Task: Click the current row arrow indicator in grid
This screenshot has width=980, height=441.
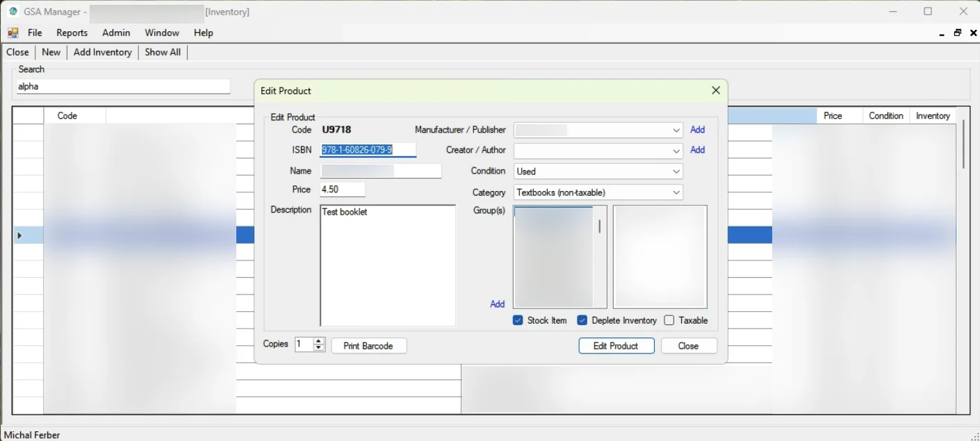Action: pos(19,236)
